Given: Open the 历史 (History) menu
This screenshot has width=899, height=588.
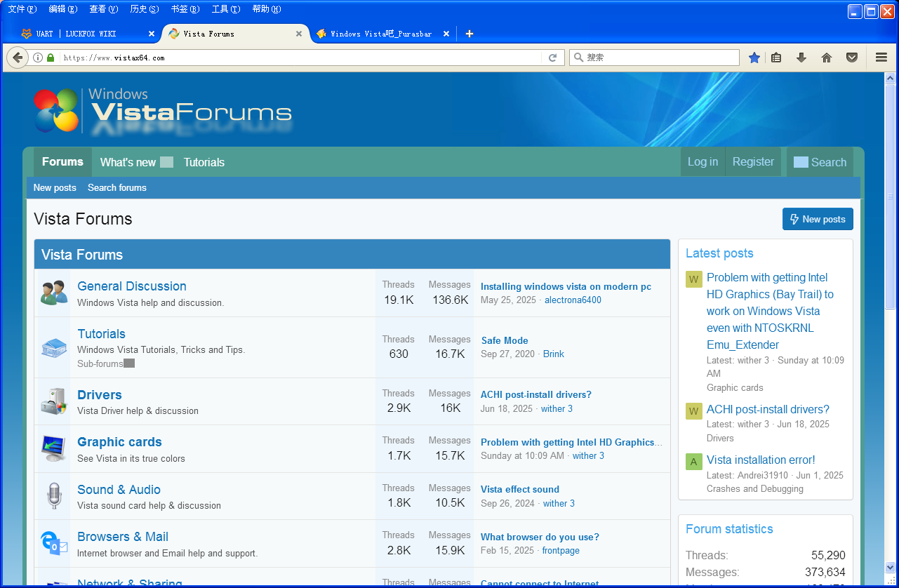Looking at the screenshot, I should 144,9.
